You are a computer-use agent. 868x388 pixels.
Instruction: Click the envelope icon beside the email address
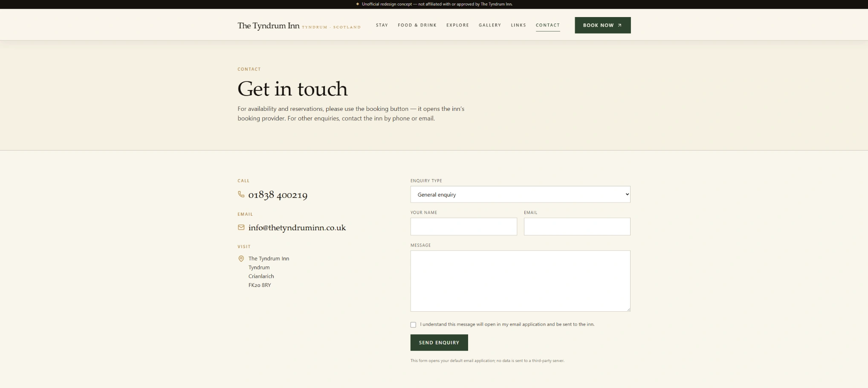pyautogui.click(x=241, y=228)
